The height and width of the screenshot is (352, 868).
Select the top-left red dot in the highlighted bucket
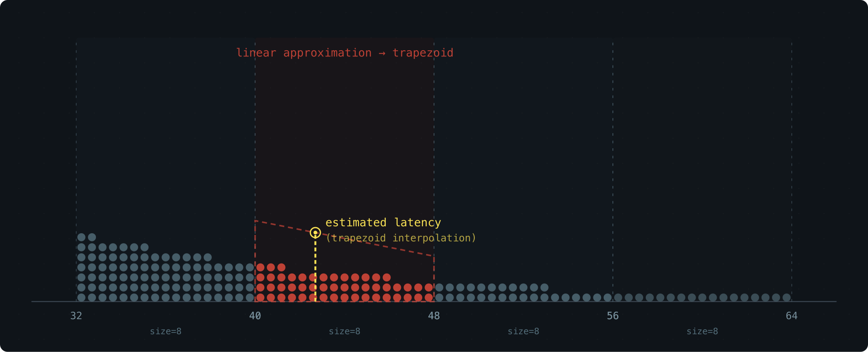pos(260,267)
